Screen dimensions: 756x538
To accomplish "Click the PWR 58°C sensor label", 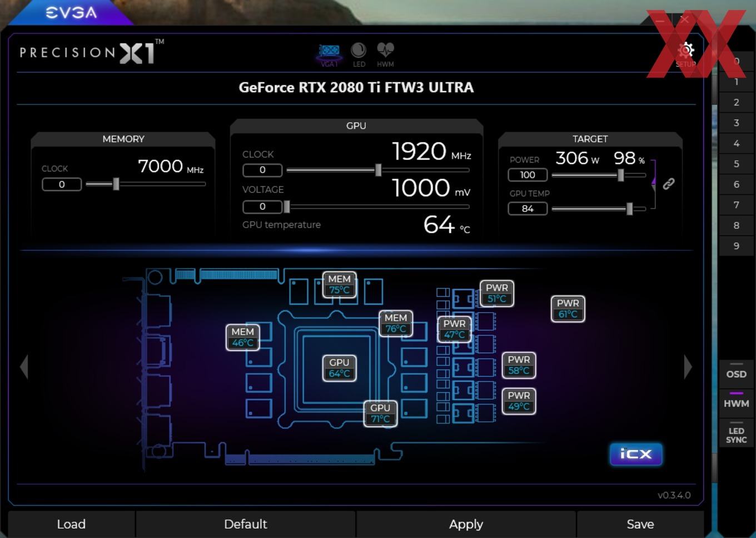I will [x=519, y=365].
